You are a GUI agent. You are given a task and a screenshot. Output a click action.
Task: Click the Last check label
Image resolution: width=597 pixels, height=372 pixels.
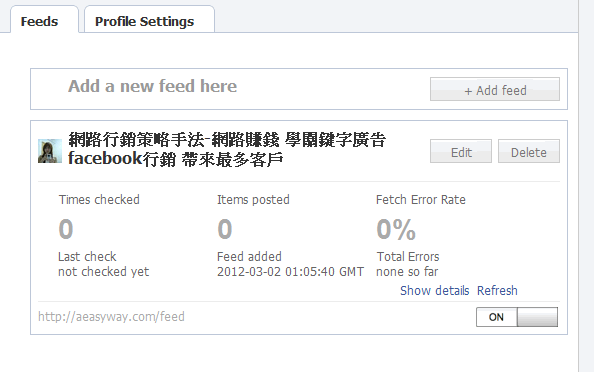pos(87,256)
